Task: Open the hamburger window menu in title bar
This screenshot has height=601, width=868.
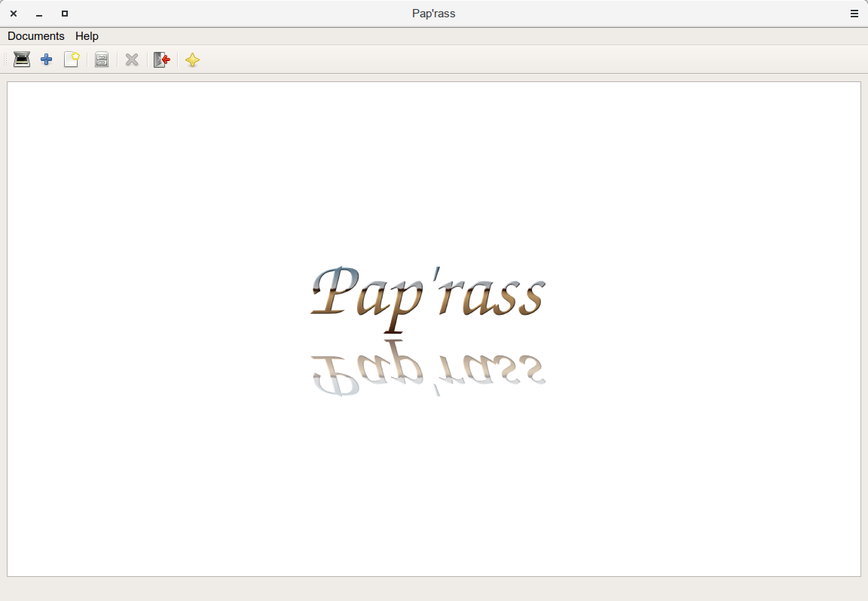Action: tap(854, 14)
